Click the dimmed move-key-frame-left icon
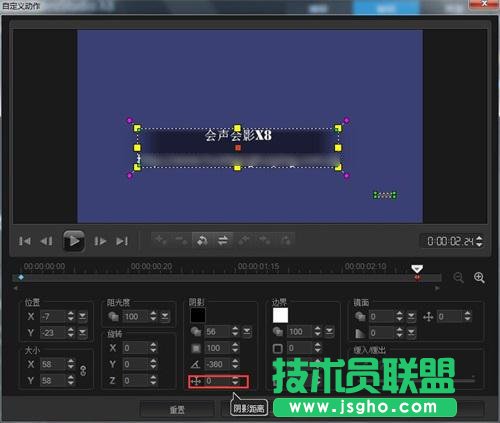The height and width of the screenshot is (423, 500). coord(244,240)
